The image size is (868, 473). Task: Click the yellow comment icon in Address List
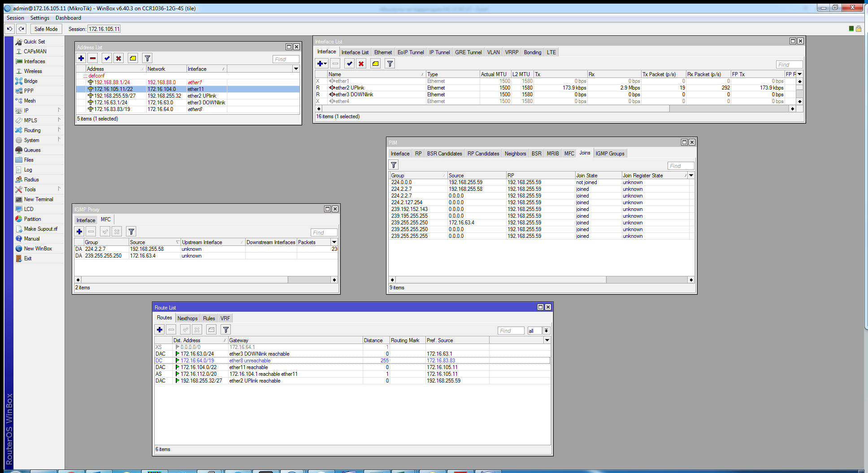pyautogui.click(x=133, y=58)
